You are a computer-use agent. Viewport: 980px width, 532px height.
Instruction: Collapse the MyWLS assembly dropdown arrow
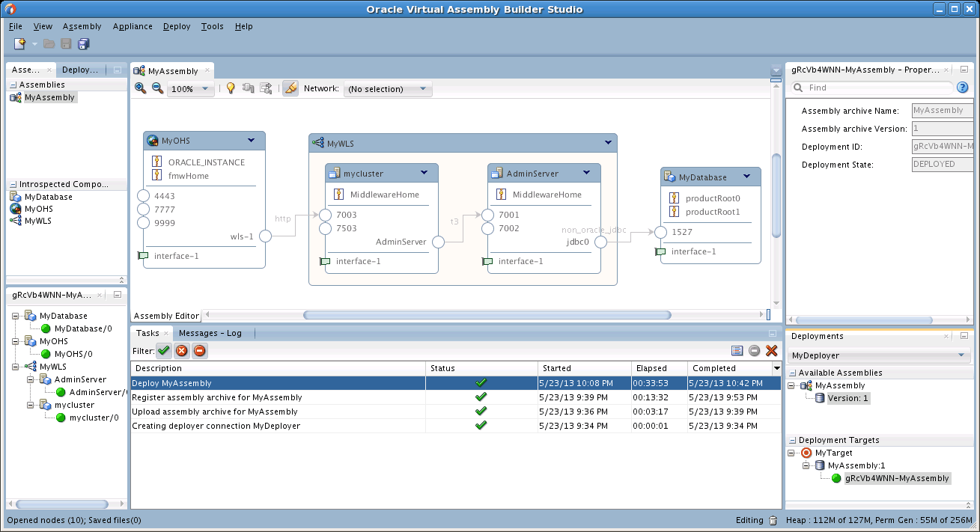pyautogui.click(x=609, y=143)
